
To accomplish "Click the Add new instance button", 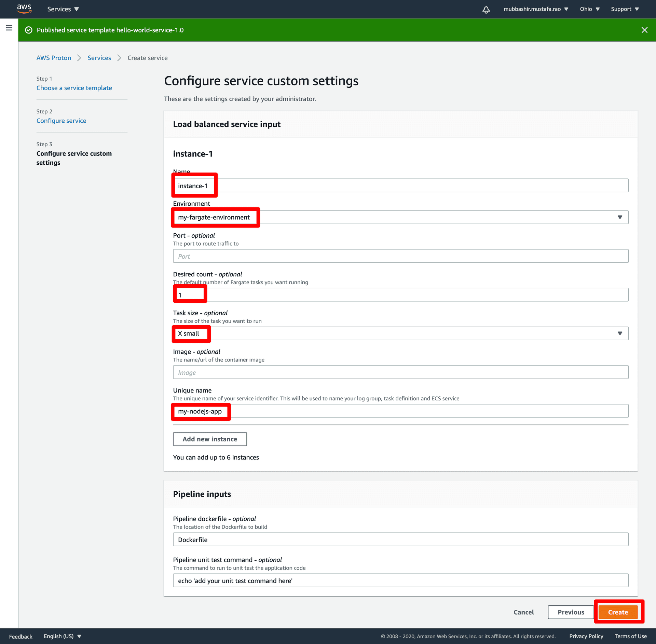I will click(209, 439).
